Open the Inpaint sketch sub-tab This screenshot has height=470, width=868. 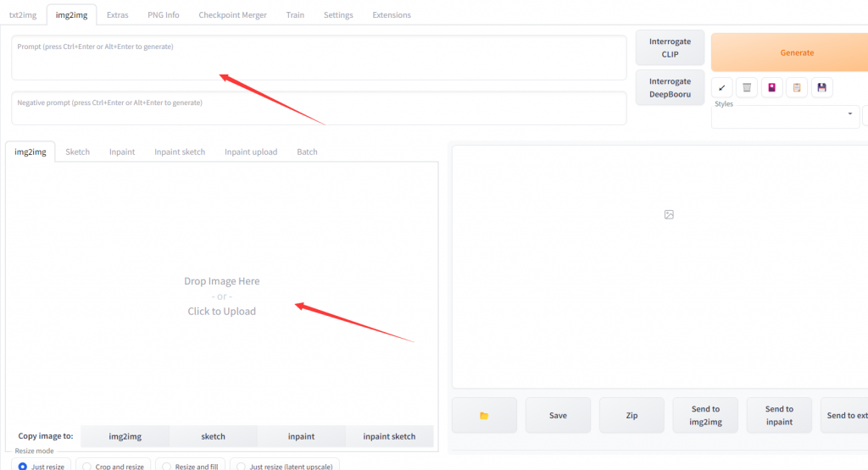(180, 152)
